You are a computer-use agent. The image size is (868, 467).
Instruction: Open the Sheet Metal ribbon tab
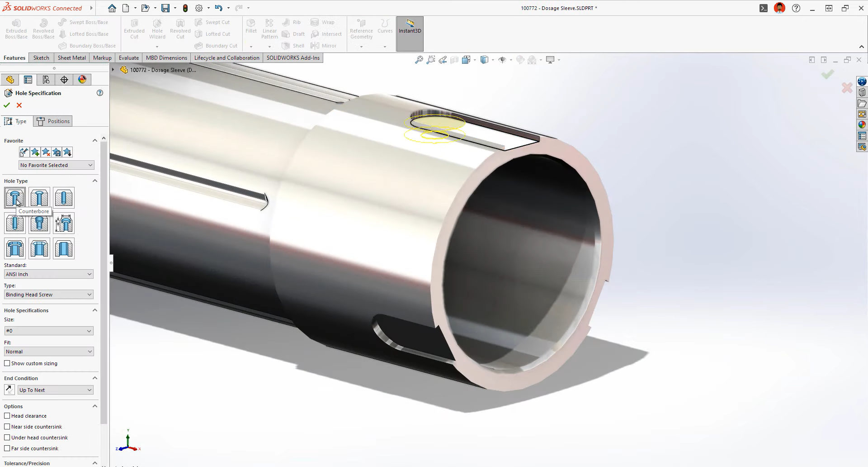point(71,58)
